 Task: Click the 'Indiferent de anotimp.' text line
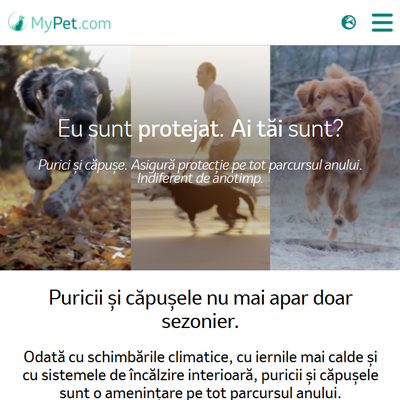click(200, 178)
